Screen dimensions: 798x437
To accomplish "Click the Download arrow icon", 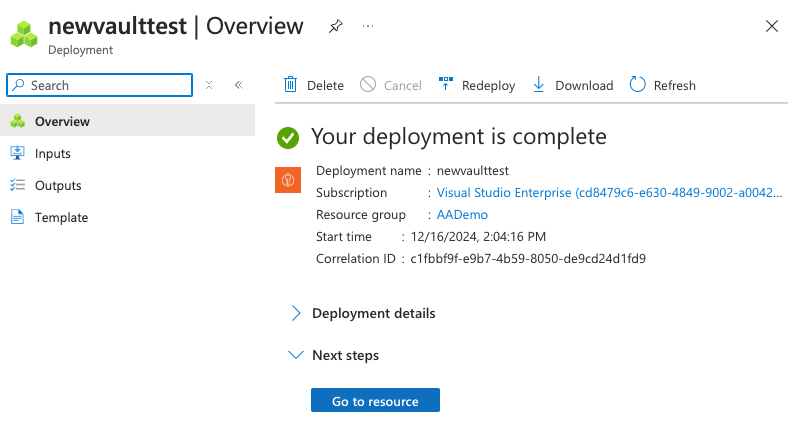I will (539, 85).
